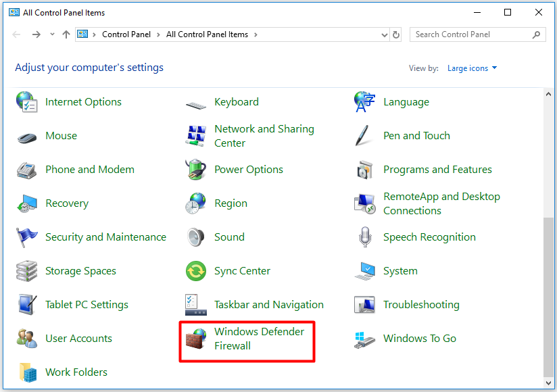Screen dimensions: 557x392
Task: Expand chevron after Control Panel breadcrumb
Action: tap(158, 34)
